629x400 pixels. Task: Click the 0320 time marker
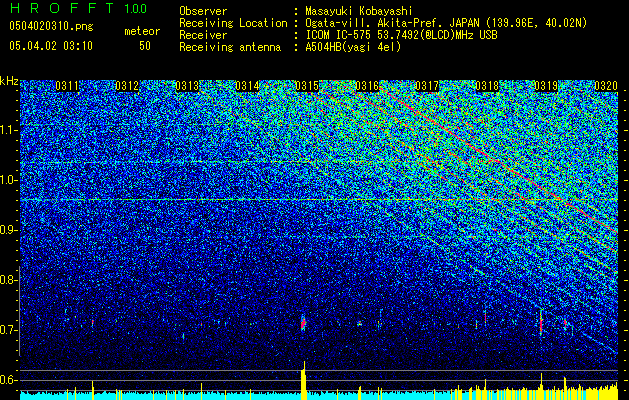606,86
